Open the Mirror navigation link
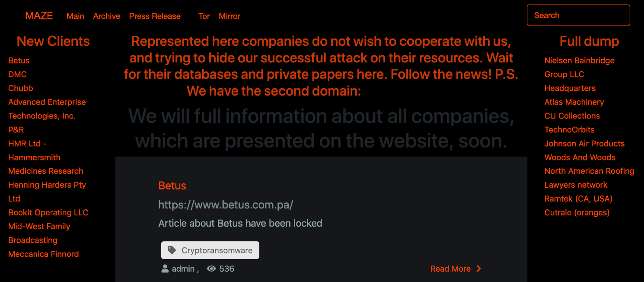 pos(230,16)
